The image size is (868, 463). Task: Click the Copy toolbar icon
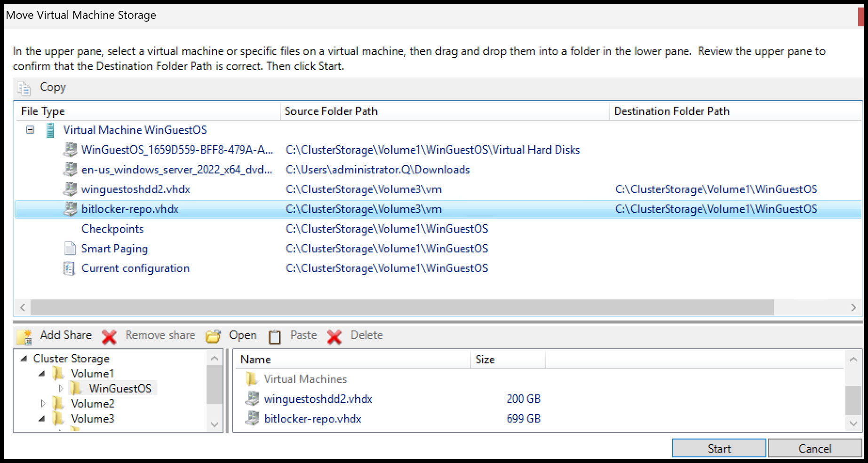tap(24, 88)
